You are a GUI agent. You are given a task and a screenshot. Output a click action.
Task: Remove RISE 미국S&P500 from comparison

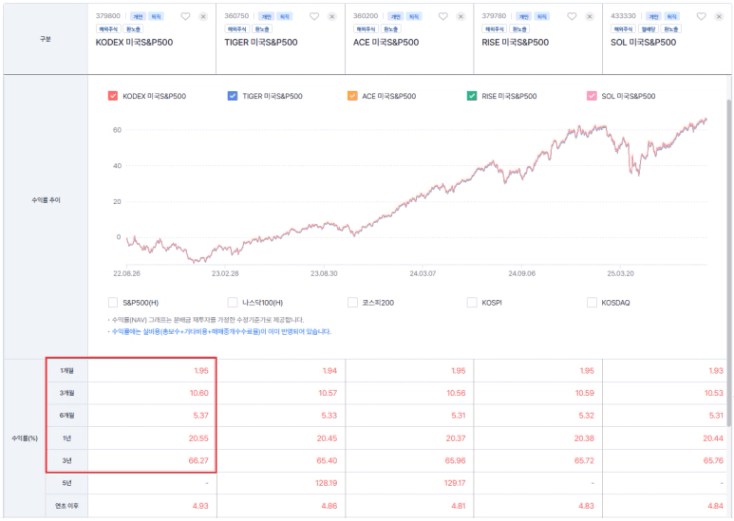(589, 16)
